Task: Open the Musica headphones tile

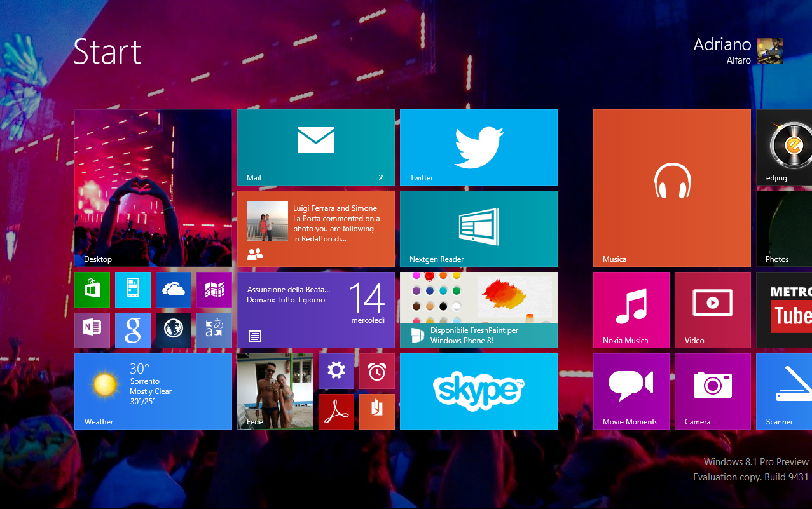Action: click(672, 188)
